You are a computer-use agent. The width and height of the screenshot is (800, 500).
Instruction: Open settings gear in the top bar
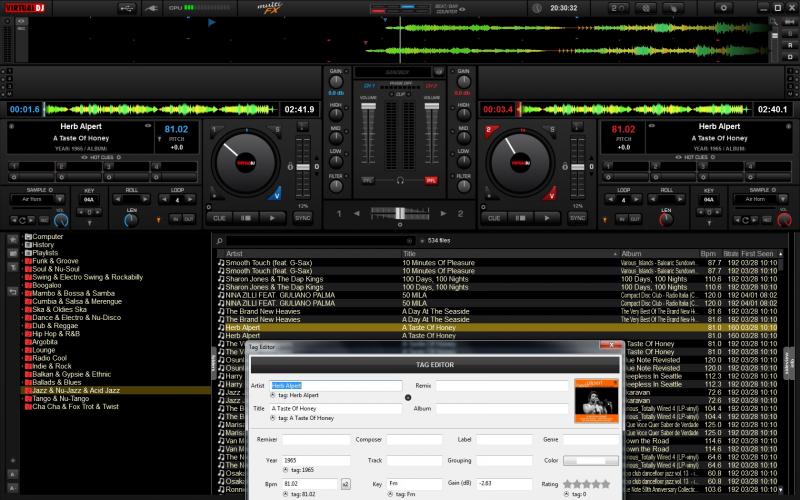point(723,8)
